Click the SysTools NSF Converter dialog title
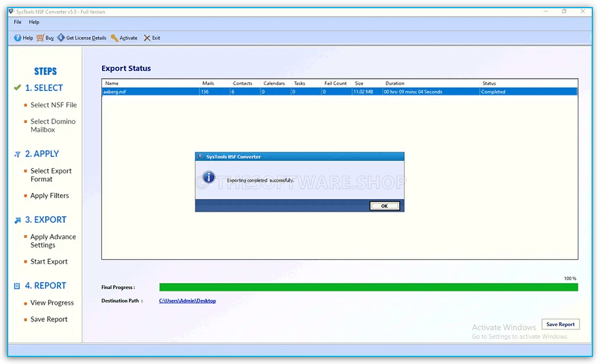This screenshot has width=600, height=364. (233, 157)
